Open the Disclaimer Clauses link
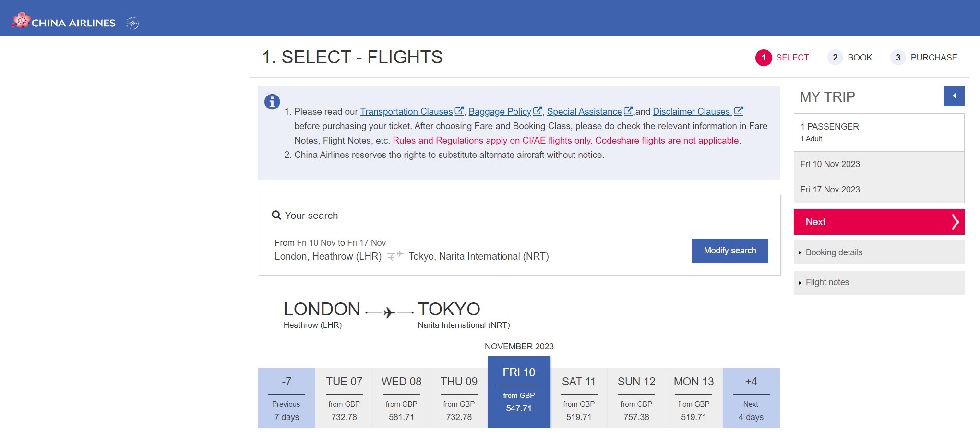Screen dimensions: 980x444 point(691,111)
